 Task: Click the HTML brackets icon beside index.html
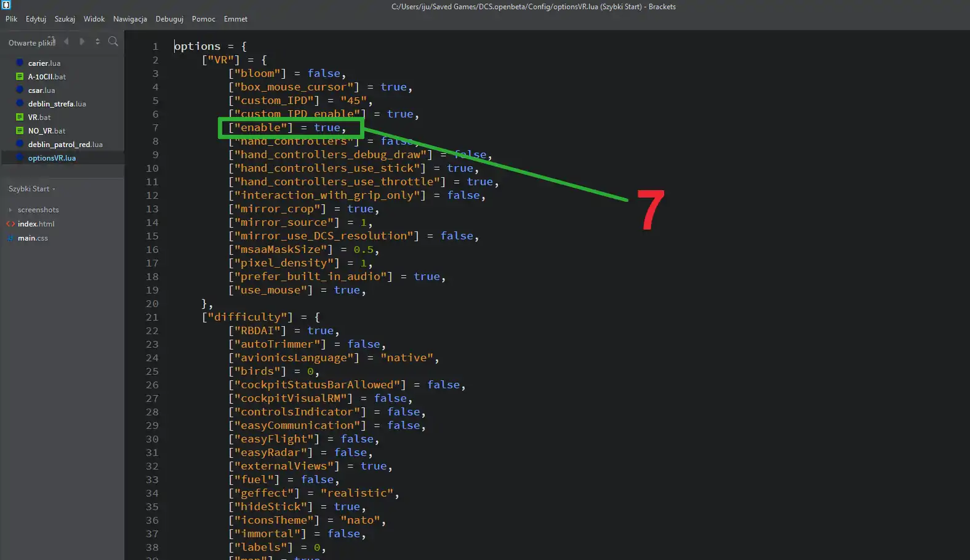(10, 224)
